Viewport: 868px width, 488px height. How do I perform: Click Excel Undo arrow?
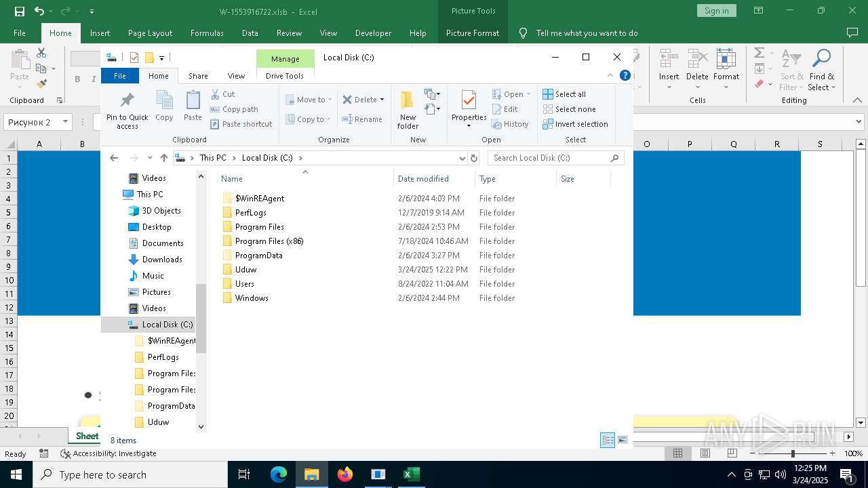[x=39, y=11]
